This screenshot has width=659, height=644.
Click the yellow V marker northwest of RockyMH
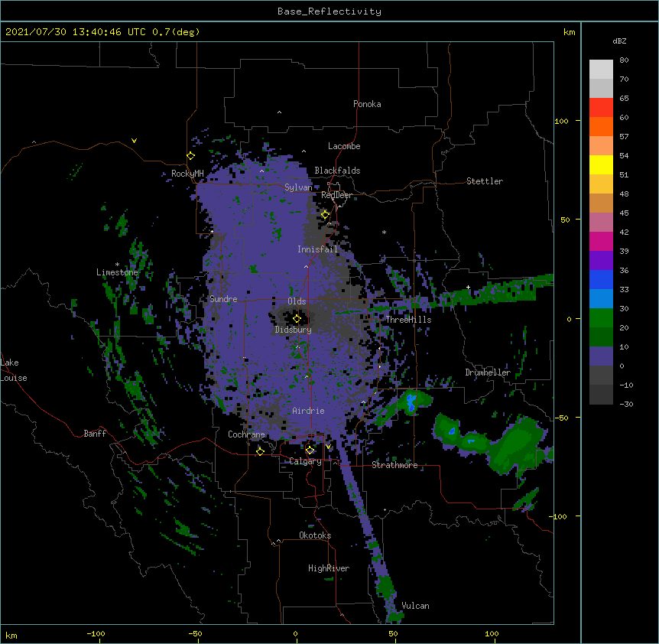tap(134, 141)
